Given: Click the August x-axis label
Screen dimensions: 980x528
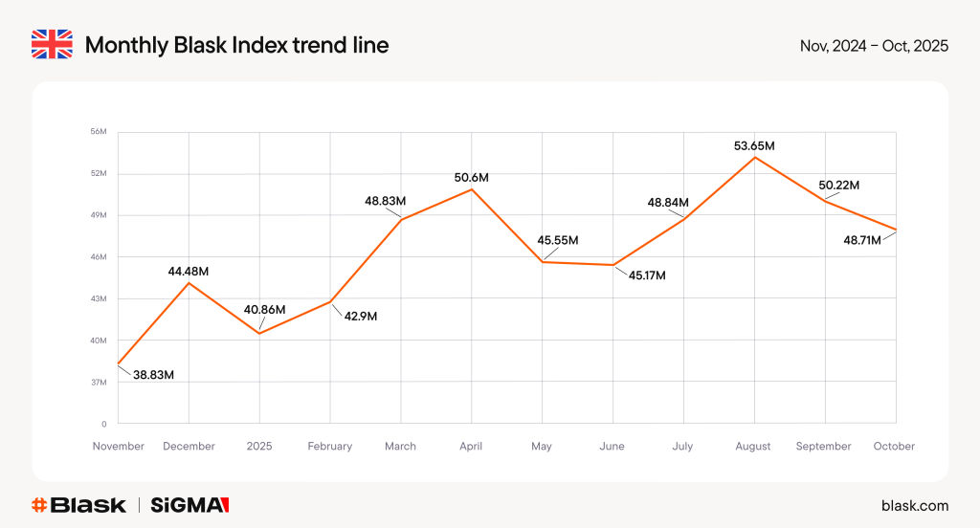Looking at the screenshot, I should pos(754,447).
